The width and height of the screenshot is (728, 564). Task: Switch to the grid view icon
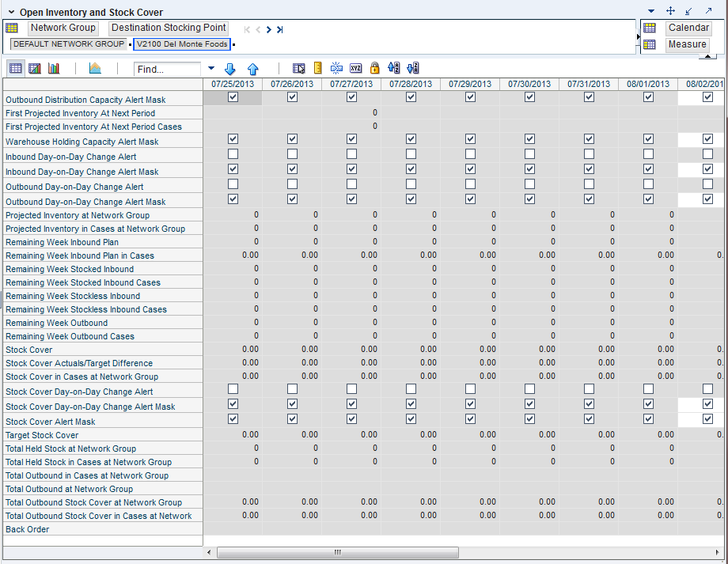15,69
